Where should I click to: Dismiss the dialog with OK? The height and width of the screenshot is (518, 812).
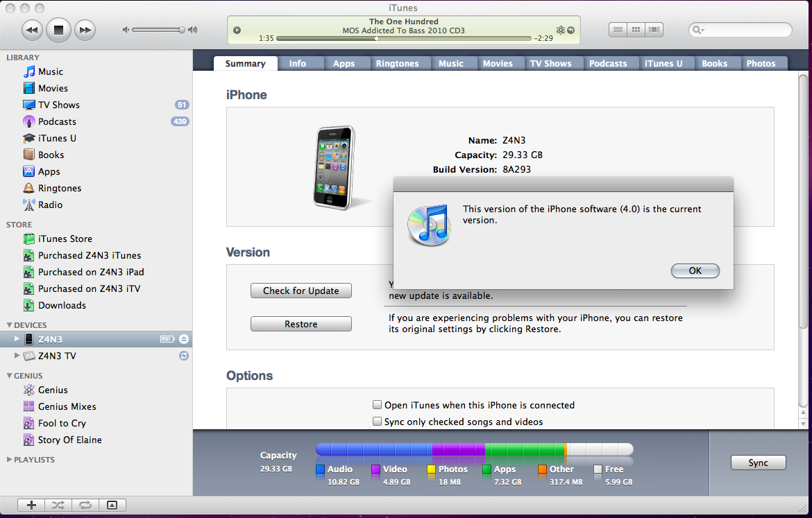695,270
